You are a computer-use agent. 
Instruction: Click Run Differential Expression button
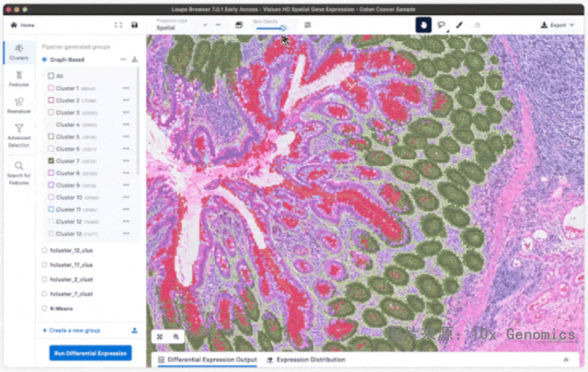pyautogui.click(x=90, y=353)
